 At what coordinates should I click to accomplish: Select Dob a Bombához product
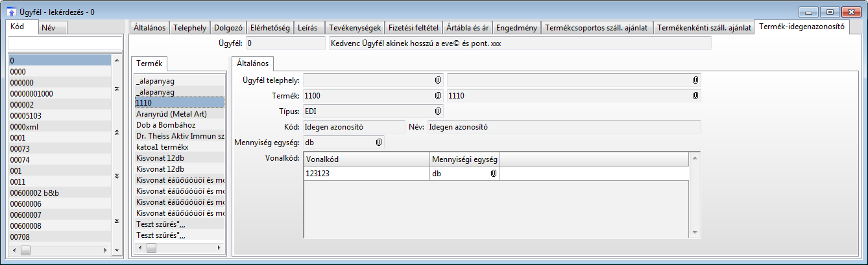coord(180,124)
